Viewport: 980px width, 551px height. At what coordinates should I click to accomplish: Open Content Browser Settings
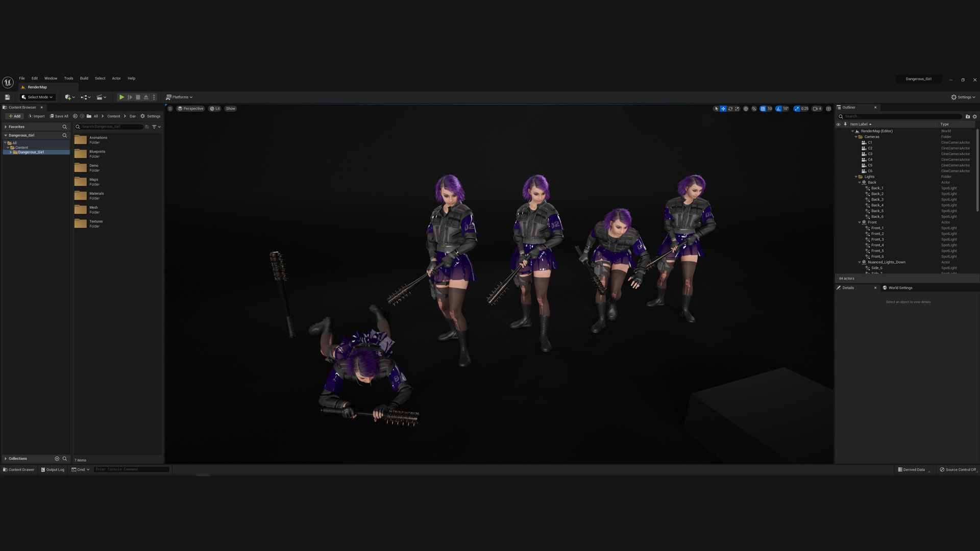[151, 116]
